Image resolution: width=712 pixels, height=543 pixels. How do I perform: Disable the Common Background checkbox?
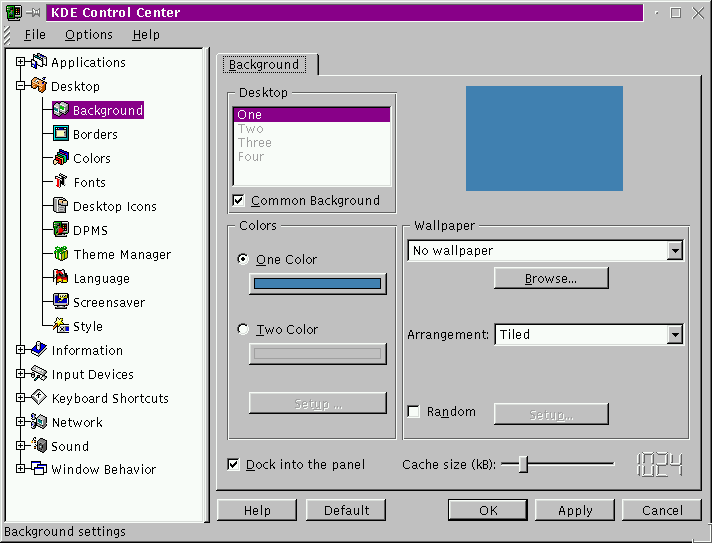[238, 200]
